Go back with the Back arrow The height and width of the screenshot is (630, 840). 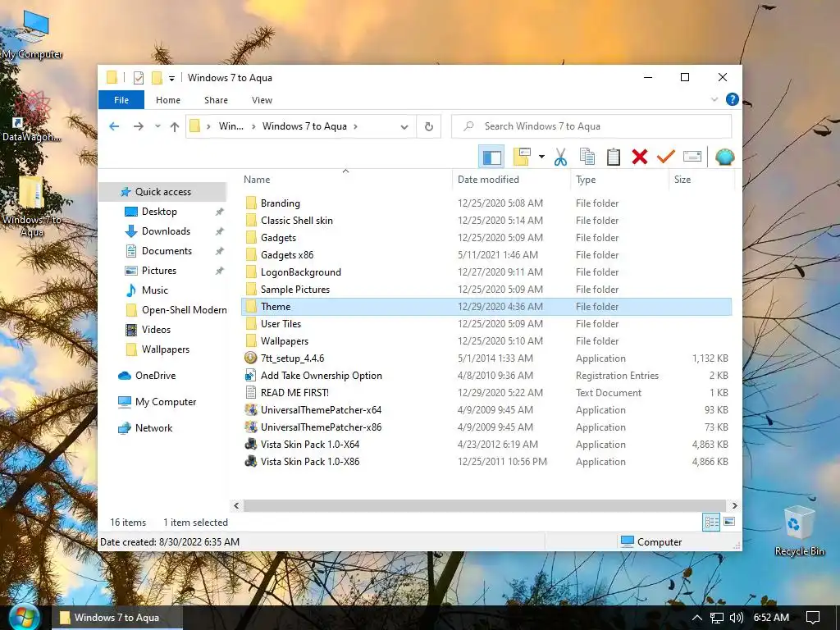point(114,126)
